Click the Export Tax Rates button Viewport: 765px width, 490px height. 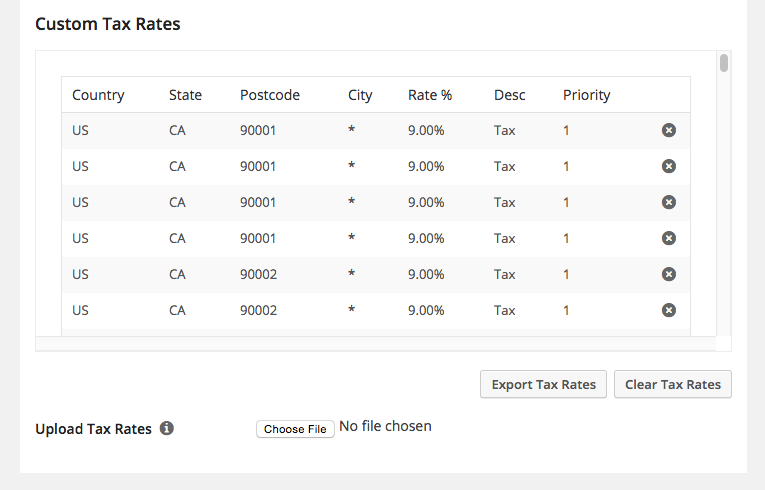[544, 384]
